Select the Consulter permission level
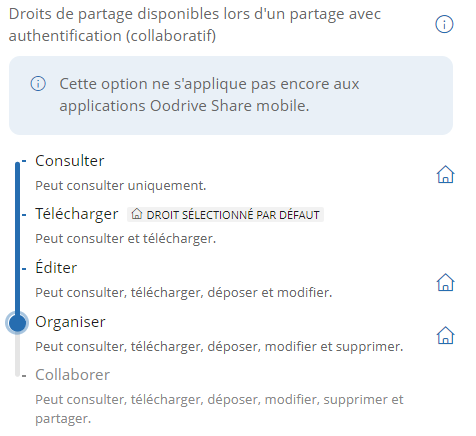 click(70, 161)
